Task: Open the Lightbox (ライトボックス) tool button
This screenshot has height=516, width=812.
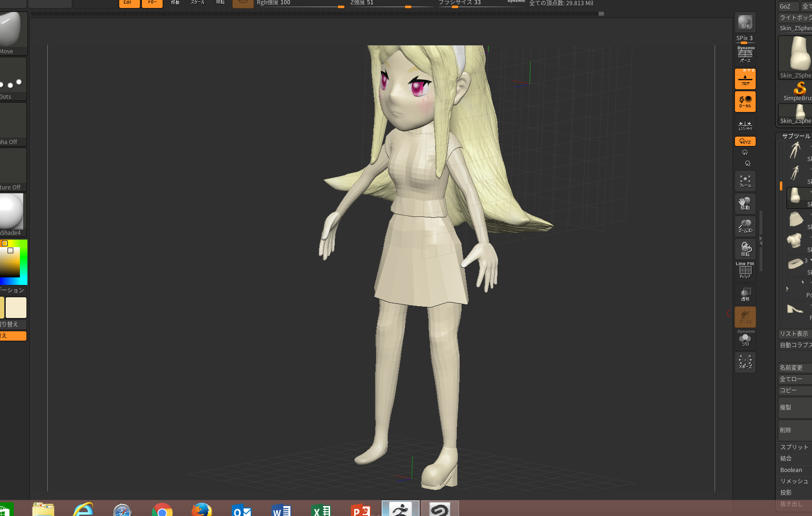Action: (x=795, y=17)
